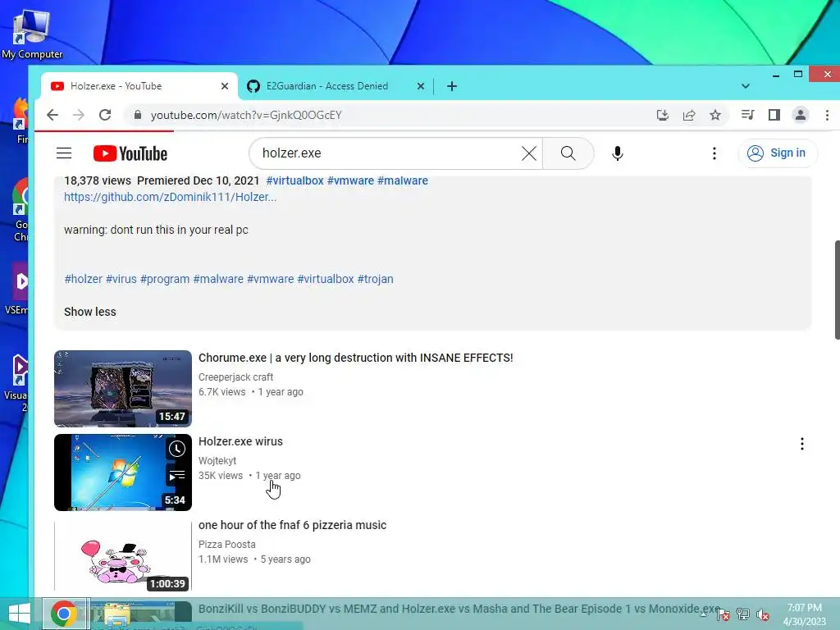Search with voice microphone button

(x=617, y=153)
